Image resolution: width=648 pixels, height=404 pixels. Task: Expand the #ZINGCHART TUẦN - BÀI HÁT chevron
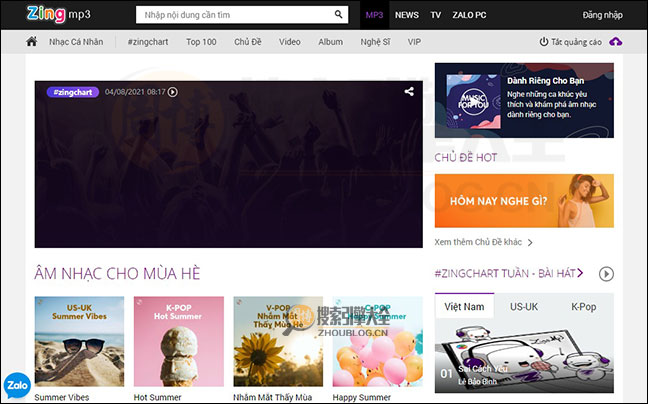coord(580,273)
